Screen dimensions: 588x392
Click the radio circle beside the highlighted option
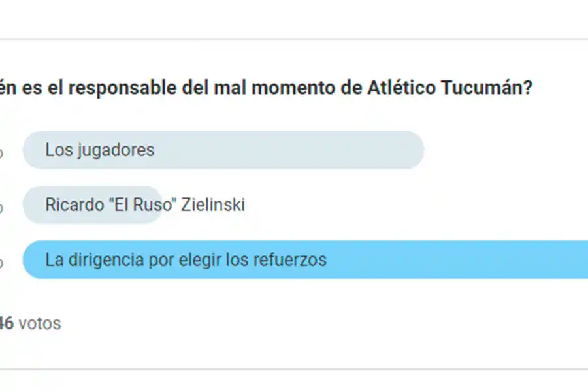click(x=3, y=259)
